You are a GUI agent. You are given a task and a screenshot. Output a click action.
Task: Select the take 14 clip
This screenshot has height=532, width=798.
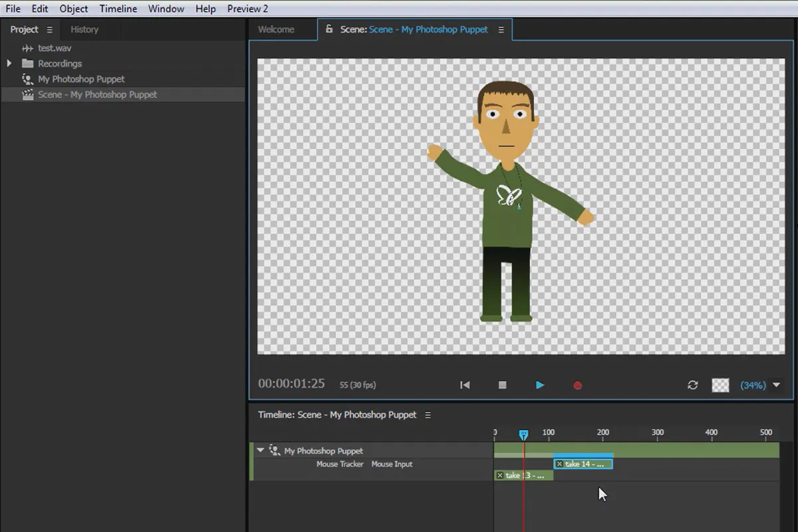point(583,464)
